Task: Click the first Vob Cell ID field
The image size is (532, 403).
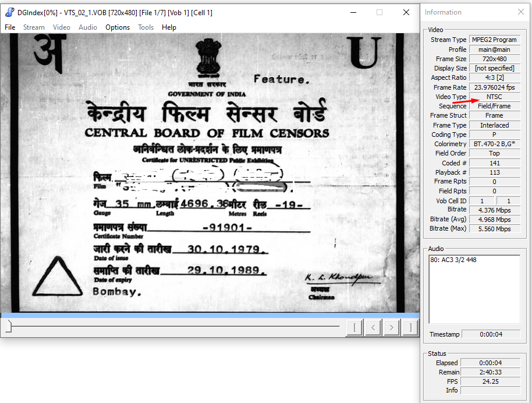Action: point(482,201)
